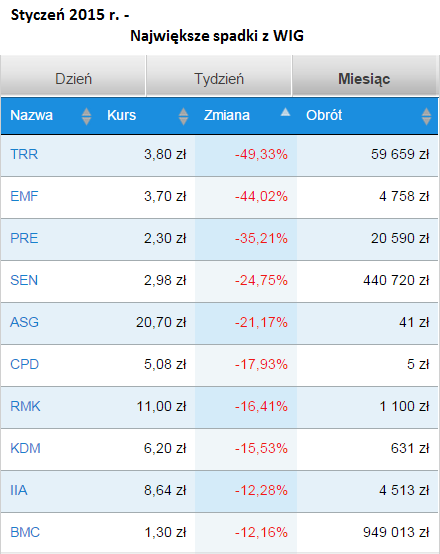
Task: Open the CPD stock link
Action: click(24, 365)
